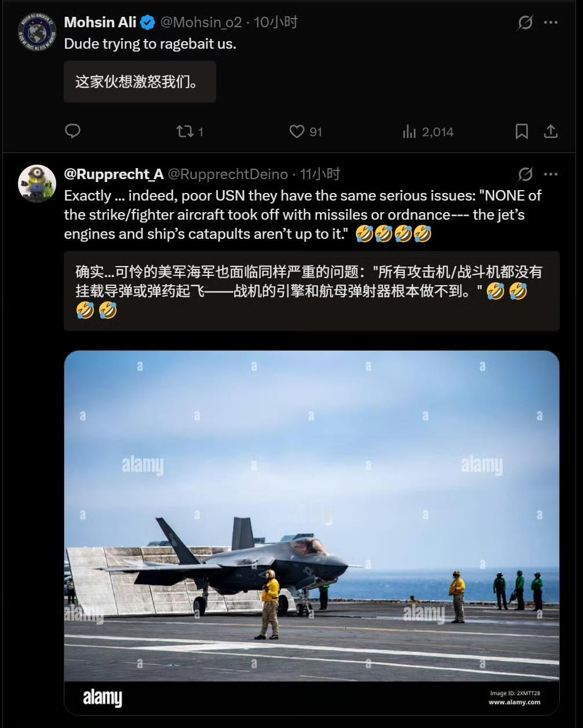Screen dimensions: 583x728
Task: Reply to Mohsin Ali's tweet
Action: tap(72, 132)
